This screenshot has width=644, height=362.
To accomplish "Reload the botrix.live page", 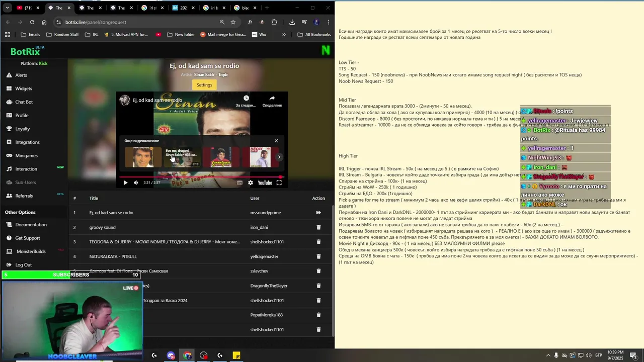I will coord(32,22).
